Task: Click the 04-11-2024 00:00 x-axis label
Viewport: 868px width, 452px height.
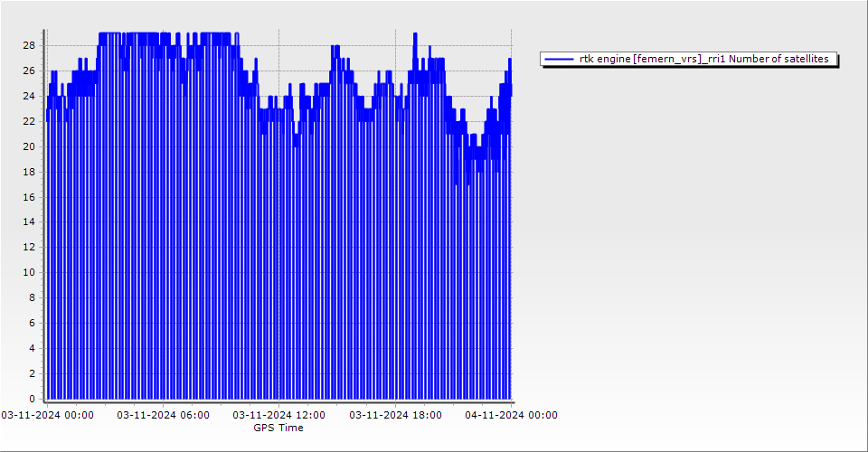Action: [511, 415]
